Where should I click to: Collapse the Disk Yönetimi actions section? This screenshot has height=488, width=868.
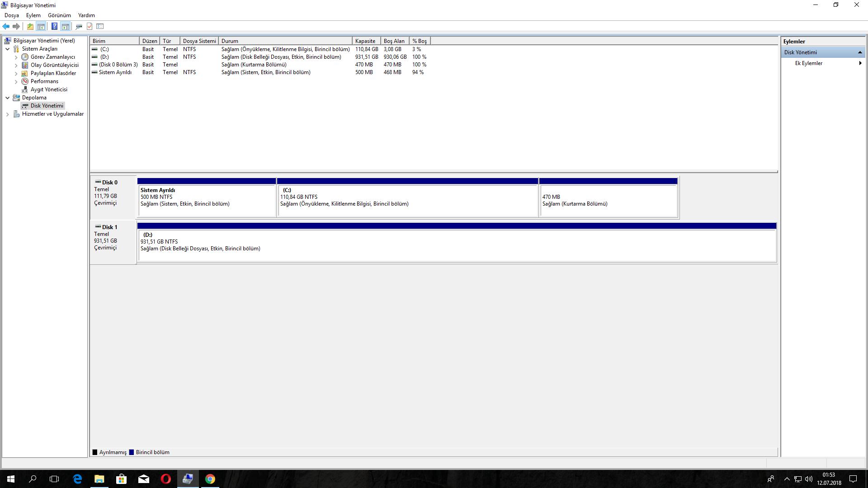[860, 52]
